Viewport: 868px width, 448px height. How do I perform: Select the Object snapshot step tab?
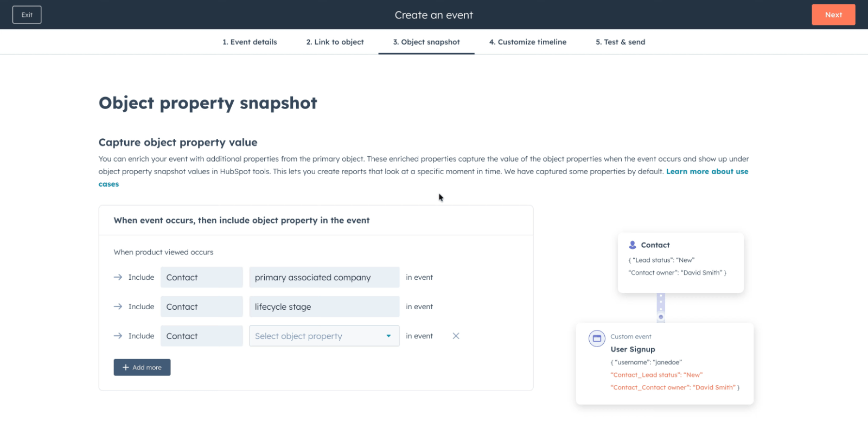pyautogui.click(x=426, y=42)
